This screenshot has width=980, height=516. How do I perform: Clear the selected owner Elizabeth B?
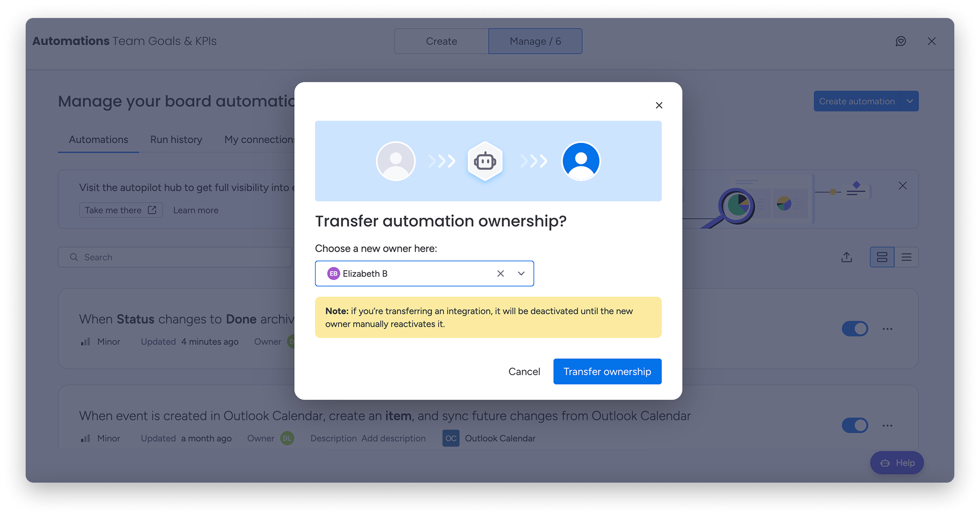tap(501, 274)
